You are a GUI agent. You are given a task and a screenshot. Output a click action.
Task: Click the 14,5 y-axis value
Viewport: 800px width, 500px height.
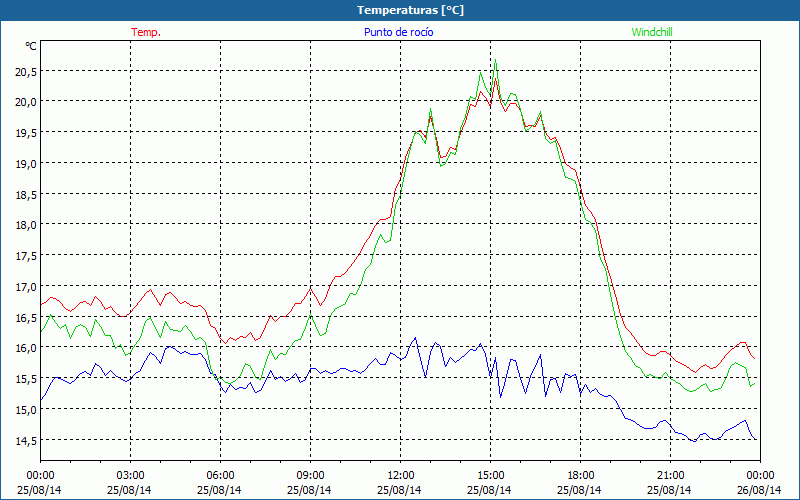26,440
